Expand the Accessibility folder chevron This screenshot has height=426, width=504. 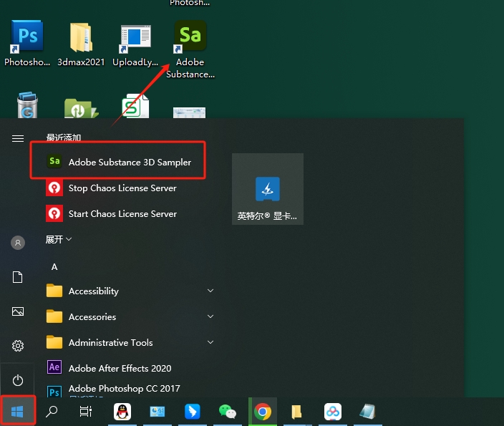pyautogui.click(x=210, y=291)
